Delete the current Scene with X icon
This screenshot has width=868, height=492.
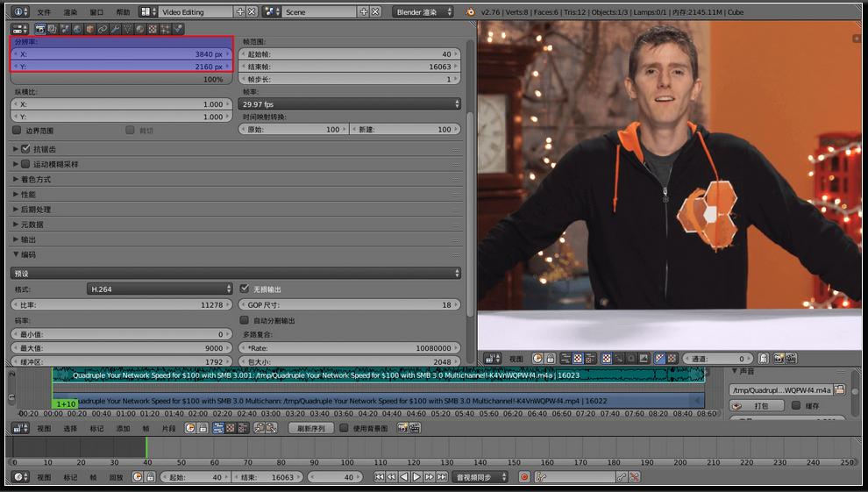375,11
